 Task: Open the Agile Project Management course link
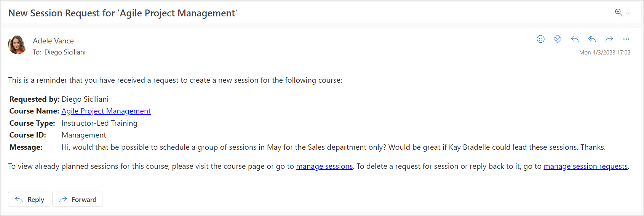tap(106, 111)
